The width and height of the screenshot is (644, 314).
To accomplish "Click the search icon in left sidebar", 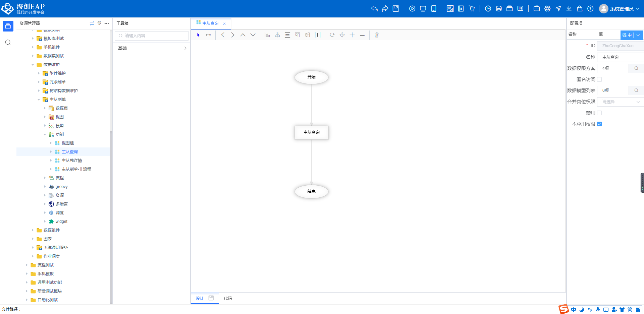I will pyautogui.click(x=8, y=42).
